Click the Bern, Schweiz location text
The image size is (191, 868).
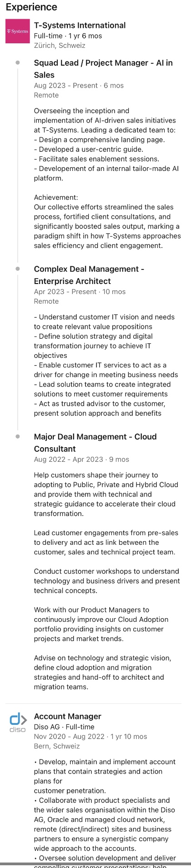point(57,746)
